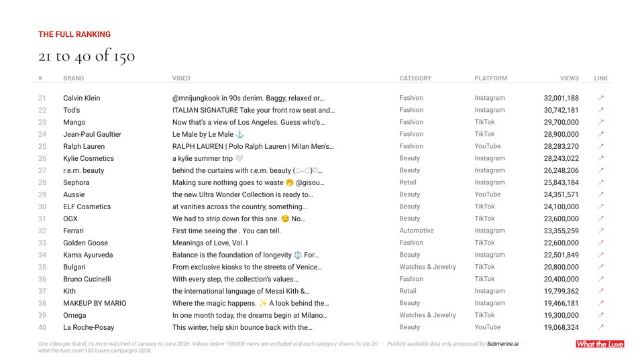Click the What the Luxe logo
Image resolution: width=644 pixels, height=362 pixels.
click(600, 344)
